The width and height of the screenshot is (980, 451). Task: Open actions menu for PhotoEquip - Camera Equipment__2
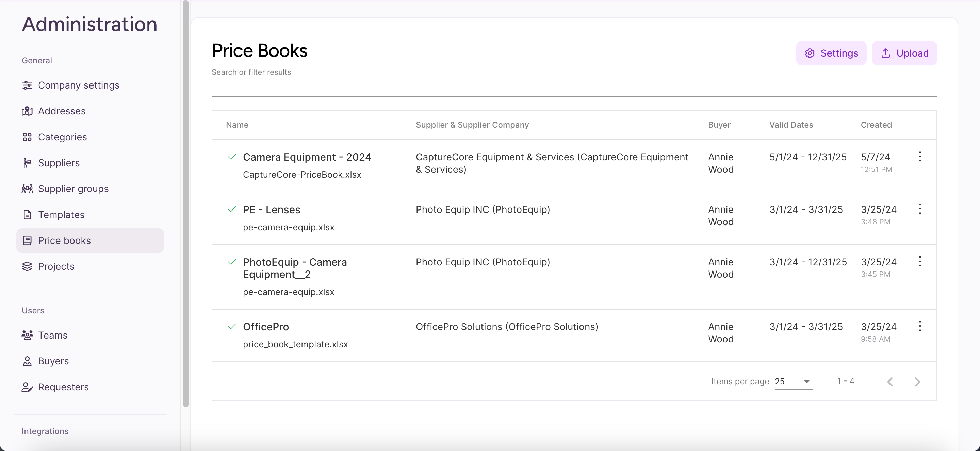click(x=920, y=261)
